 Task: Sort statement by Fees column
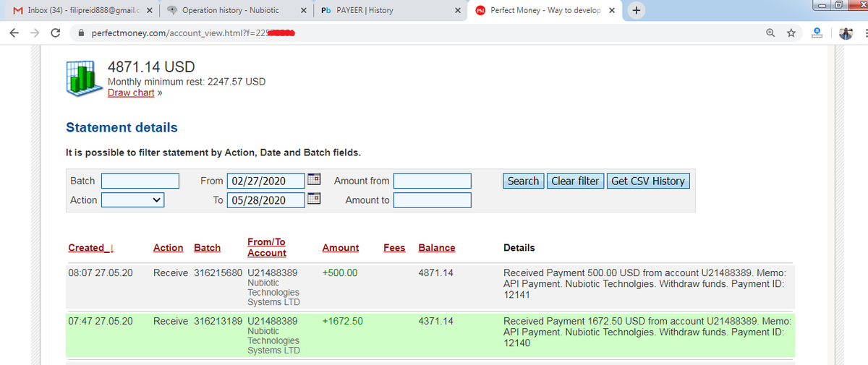tap(394, 248)
